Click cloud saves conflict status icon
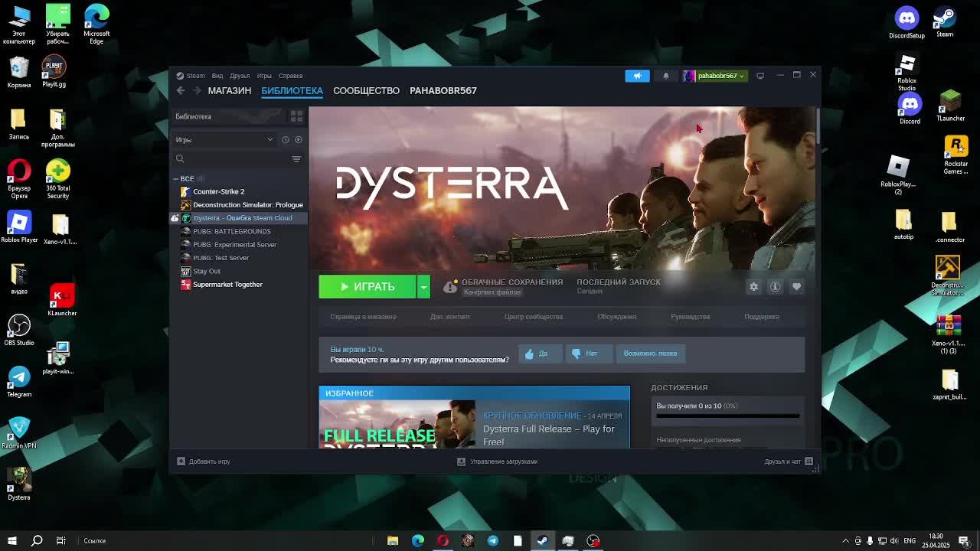980x551 pixels. click(450, 286)
